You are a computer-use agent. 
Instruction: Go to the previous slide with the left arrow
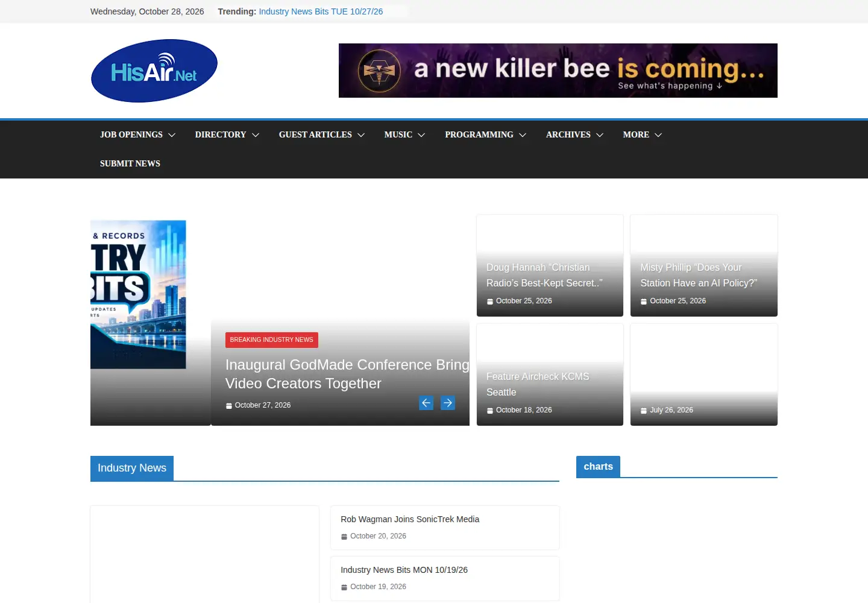pyautogui.click(x=426, y=403)
